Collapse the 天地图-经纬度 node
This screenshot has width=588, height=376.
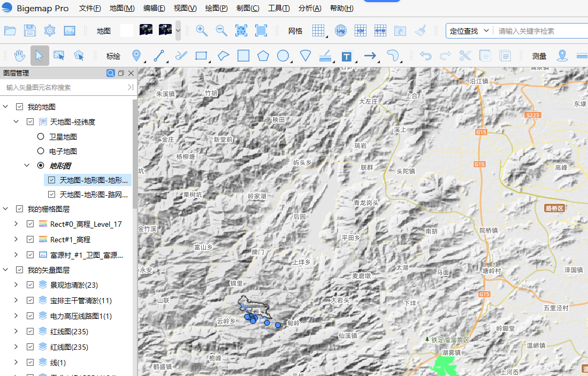(x=16, y=121)
